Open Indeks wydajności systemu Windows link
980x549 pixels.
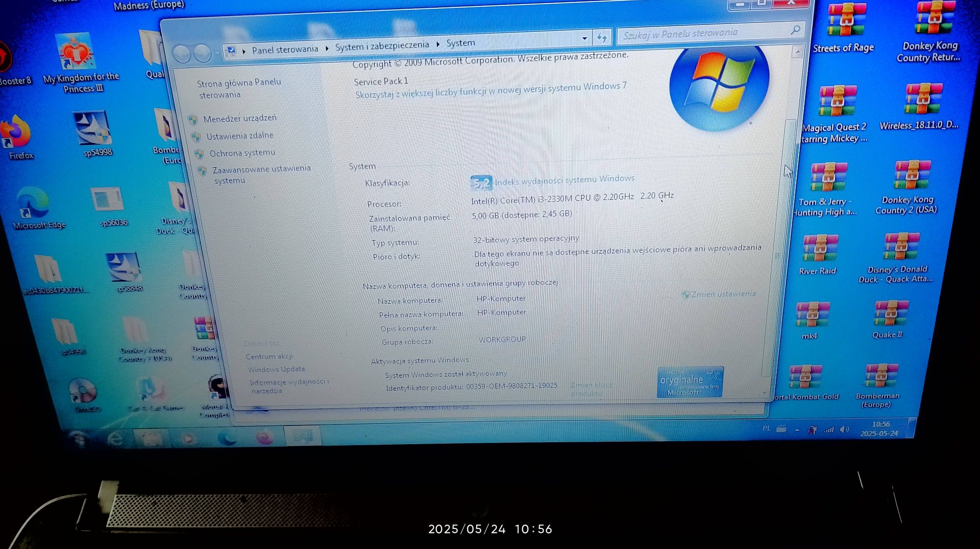(564, 180)
